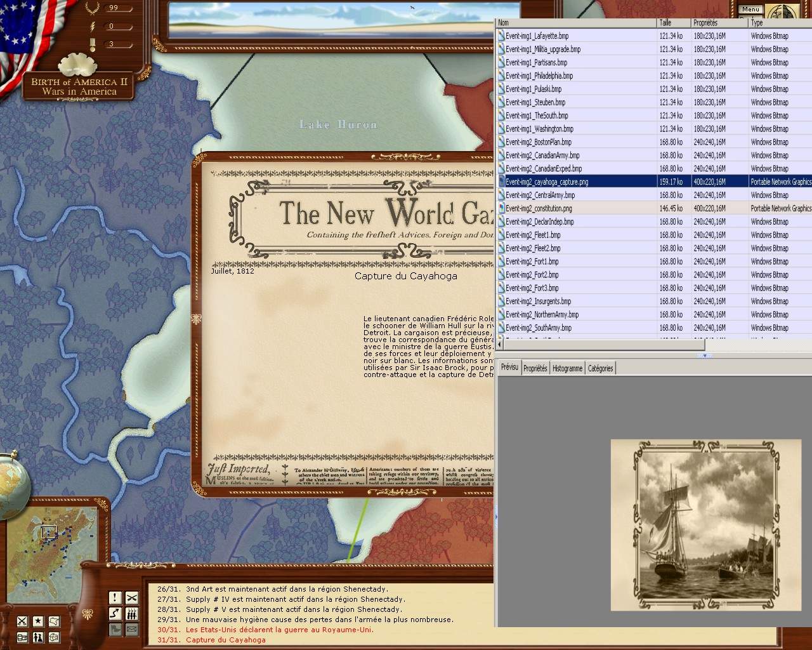Sort file list by Nom column
812x650 pixels.
[x=575, y=23]
